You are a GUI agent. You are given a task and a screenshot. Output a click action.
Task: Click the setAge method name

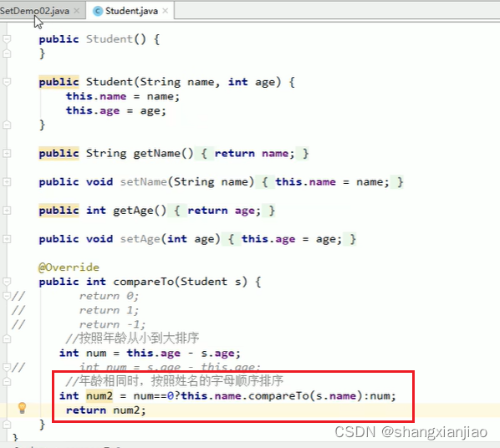click(x=140, y=239)
